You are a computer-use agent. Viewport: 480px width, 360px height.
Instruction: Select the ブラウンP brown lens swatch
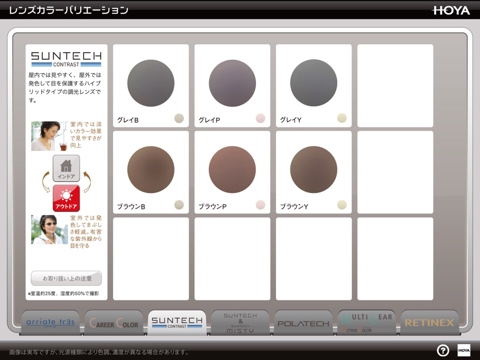tap(232, 169)
